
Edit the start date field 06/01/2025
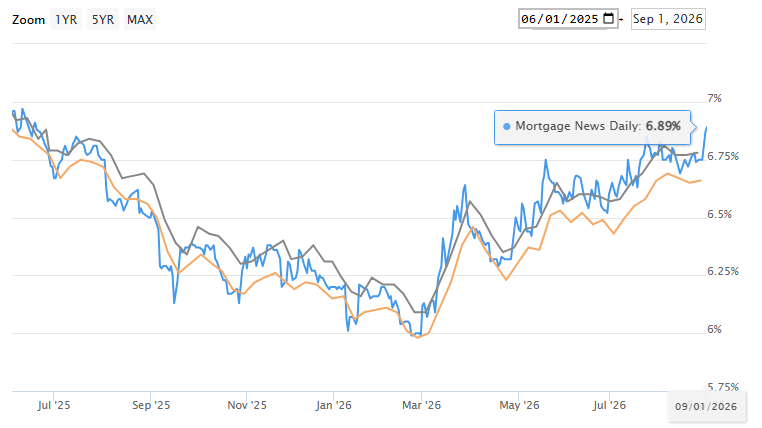pyautogui.click(x=568, y=19)
